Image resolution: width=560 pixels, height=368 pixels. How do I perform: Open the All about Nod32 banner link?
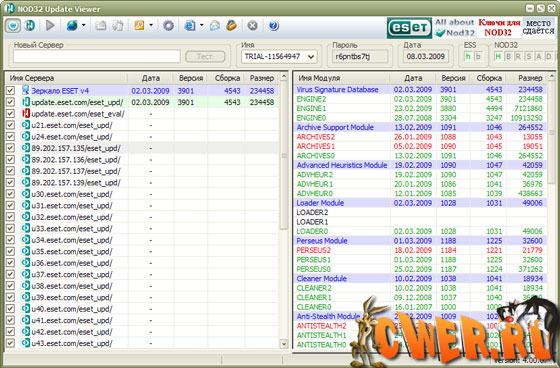(x=455, y=28)
